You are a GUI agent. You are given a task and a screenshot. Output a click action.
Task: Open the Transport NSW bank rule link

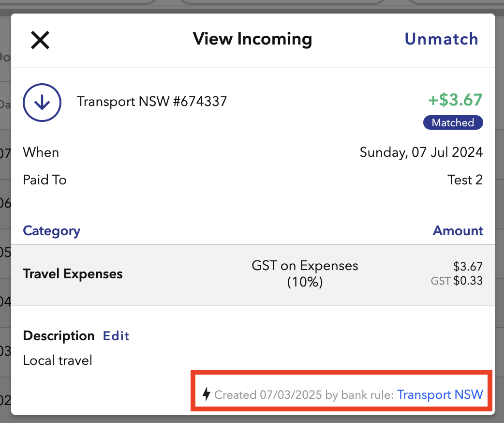click(440, 394)
